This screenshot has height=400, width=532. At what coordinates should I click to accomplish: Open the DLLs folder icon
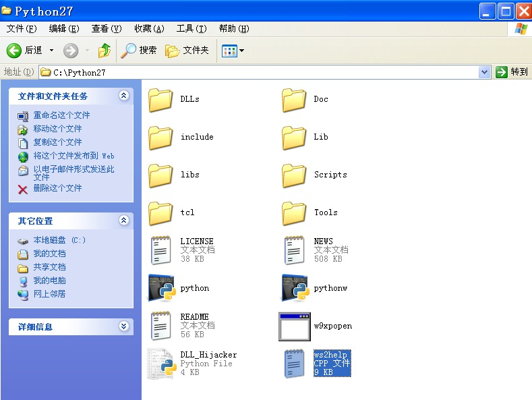coord(160,100)
